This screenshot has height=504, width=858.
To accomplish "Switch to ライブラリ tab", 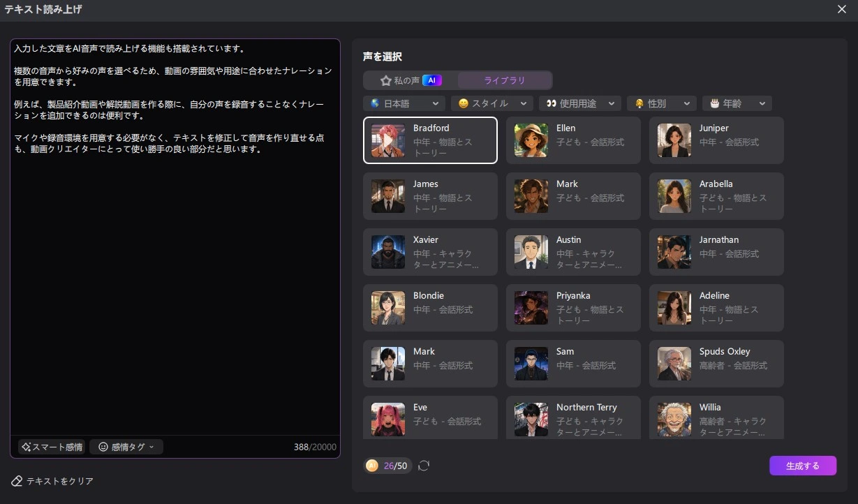I will click(504, 80).
